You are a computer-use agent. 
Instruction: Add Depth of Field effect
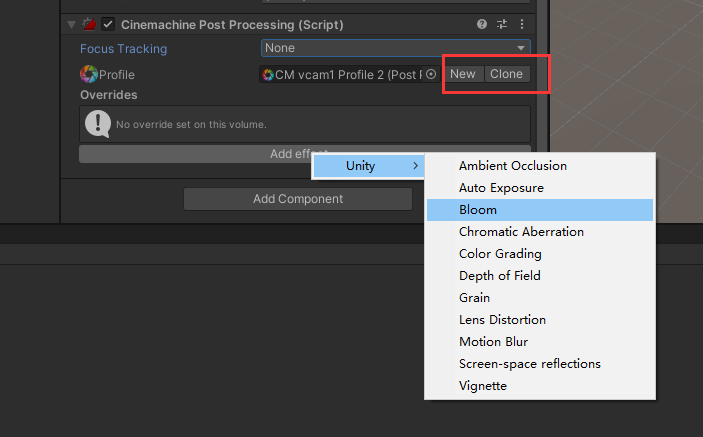click(540, 276)
